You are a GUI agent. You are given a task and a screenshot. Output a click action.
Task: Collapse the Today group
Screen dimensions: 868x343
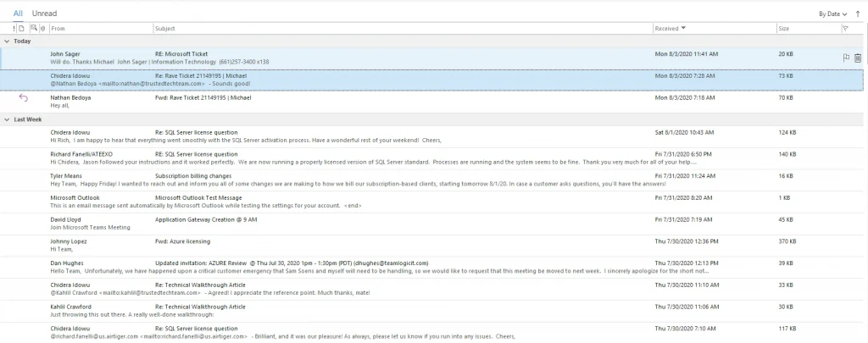(8, 41)
